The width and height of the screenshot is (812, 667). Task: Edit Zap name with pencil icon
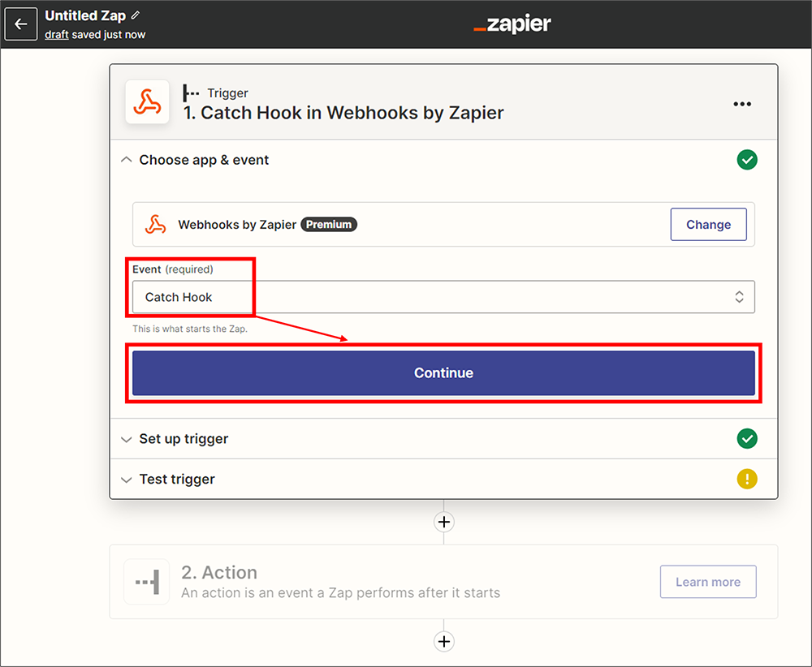click(x=136, y=15)
